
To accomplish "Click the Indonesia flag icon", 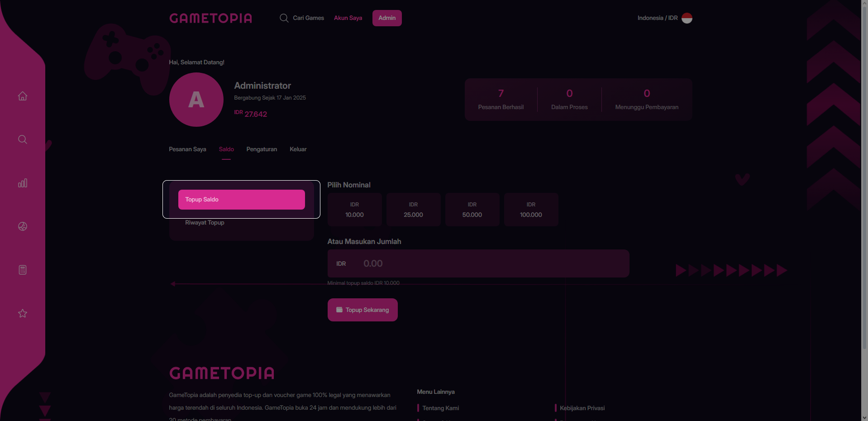I will point(687,18).
